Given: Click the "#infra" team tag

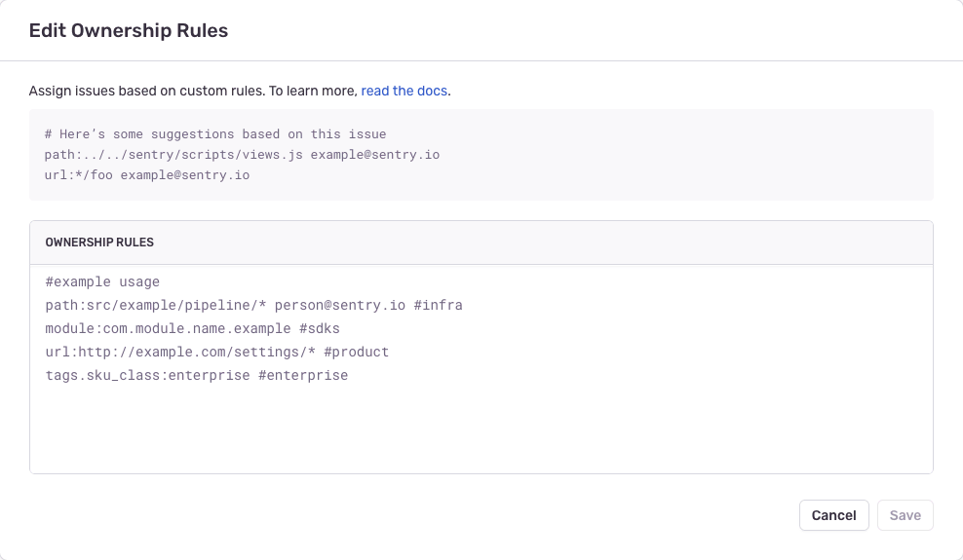Looking at the screenshot, I should click(438, 306).
